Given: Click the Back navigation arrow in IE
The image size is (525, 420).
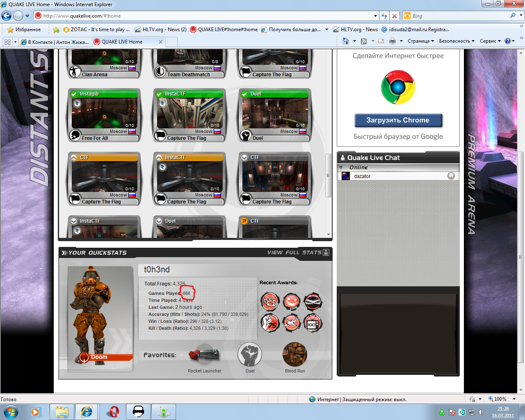Looking at the screenshot, I should 6,16.
